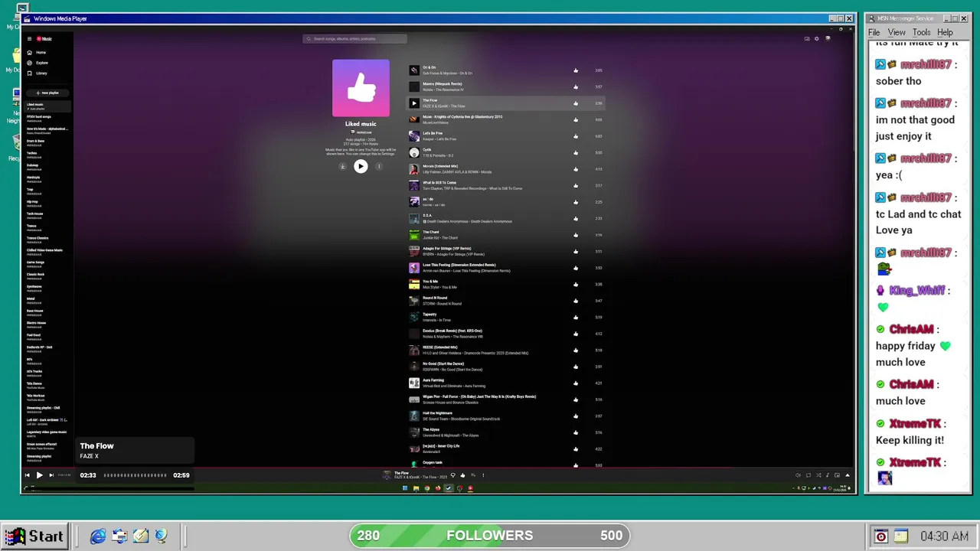Open the File menu in MSN Messenger
The image size is (980, 551).
tap(874, 32)
